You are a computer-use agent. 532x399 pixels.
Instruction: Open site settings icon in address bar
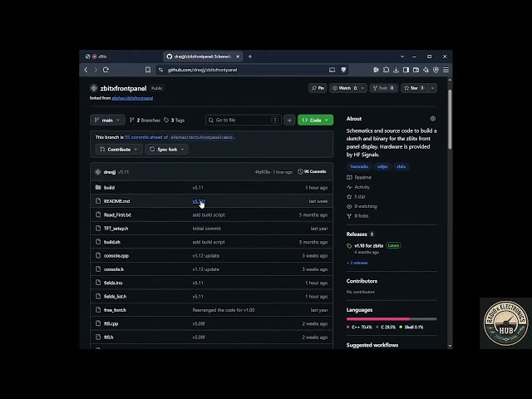pyautogui.click(x=160, y=70)
